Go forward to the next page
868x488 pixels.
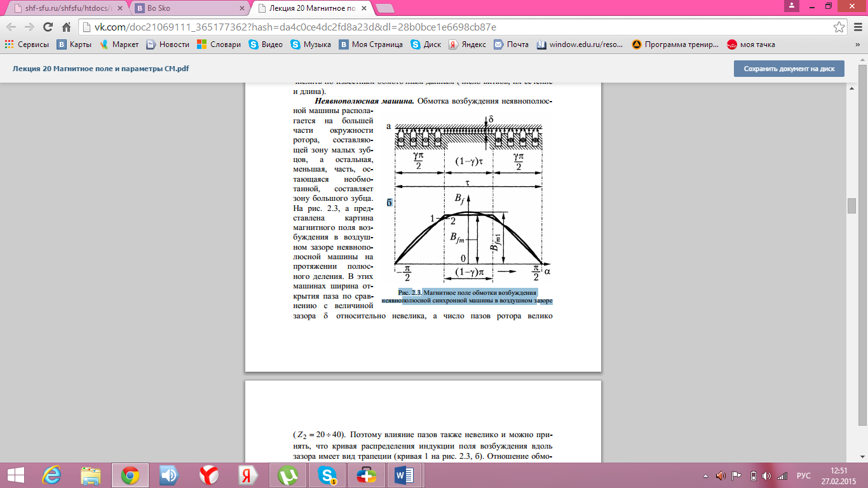pos(29,27)
